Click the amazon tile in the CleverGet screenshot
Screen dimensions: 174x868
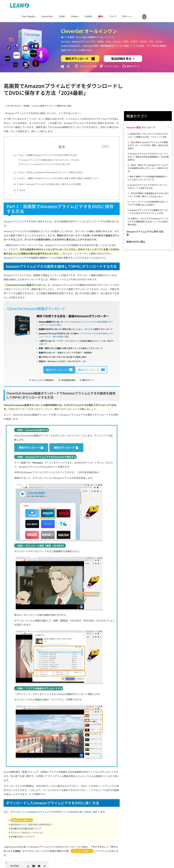(x=48, y=513)
